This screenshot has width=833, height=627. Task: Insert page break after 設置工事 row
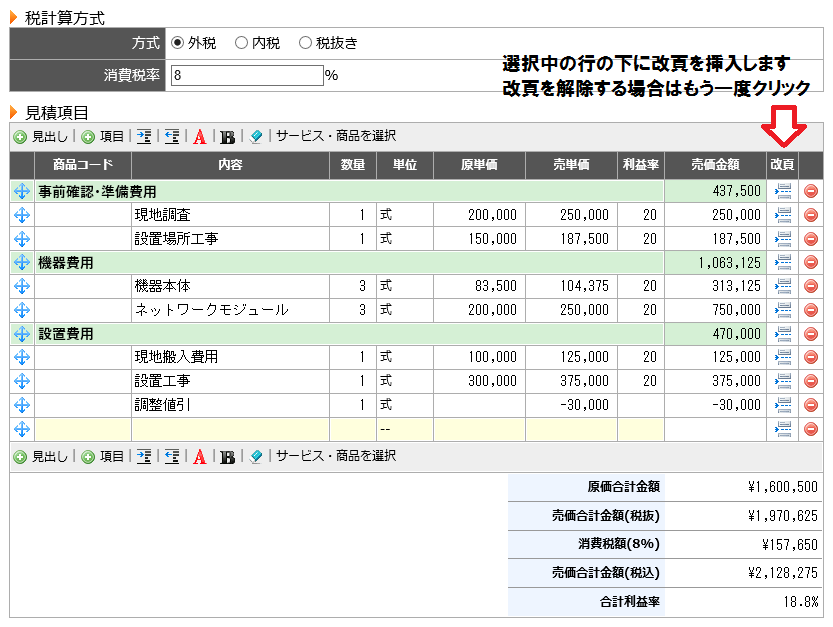[x=783, y=381]
